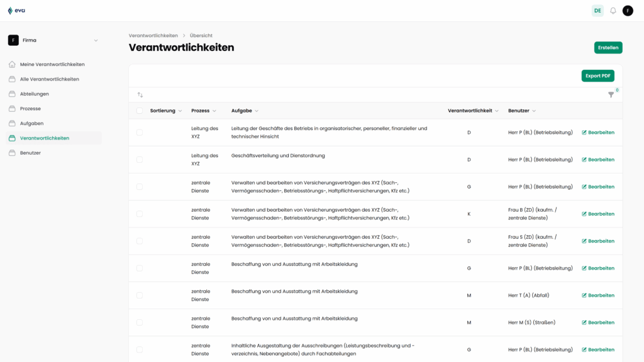Open notifications via the bell icon

(x=613, y=11)
